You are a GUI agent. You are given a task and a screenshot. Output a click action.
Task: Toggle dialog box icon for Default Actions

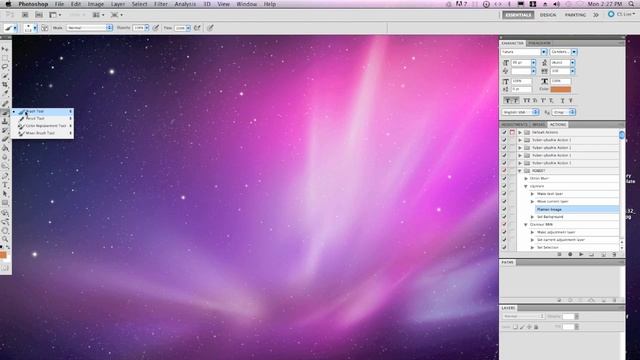pos(512,132)
